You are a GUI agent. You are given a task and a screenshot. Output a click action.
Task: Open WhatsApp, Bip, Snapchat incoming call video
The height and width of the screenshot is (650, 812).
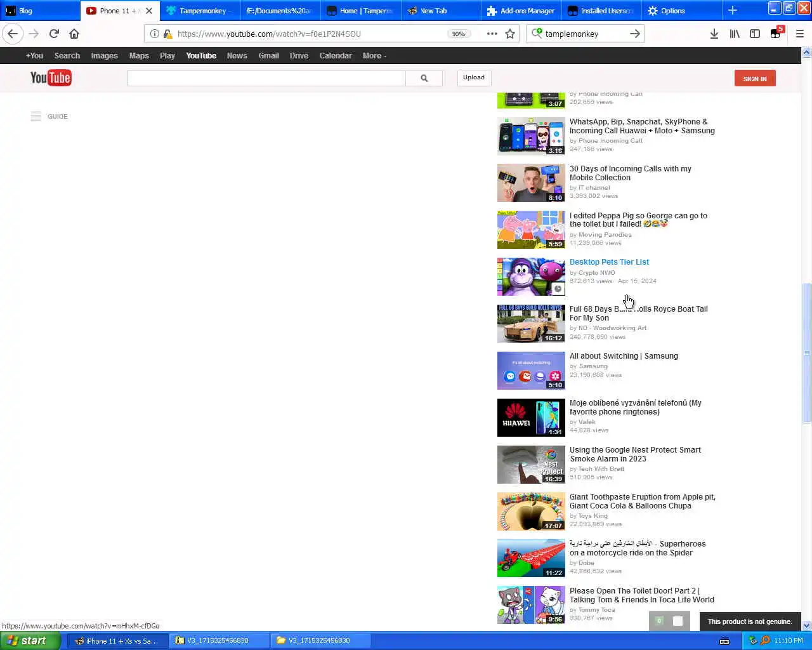[642, 126]
